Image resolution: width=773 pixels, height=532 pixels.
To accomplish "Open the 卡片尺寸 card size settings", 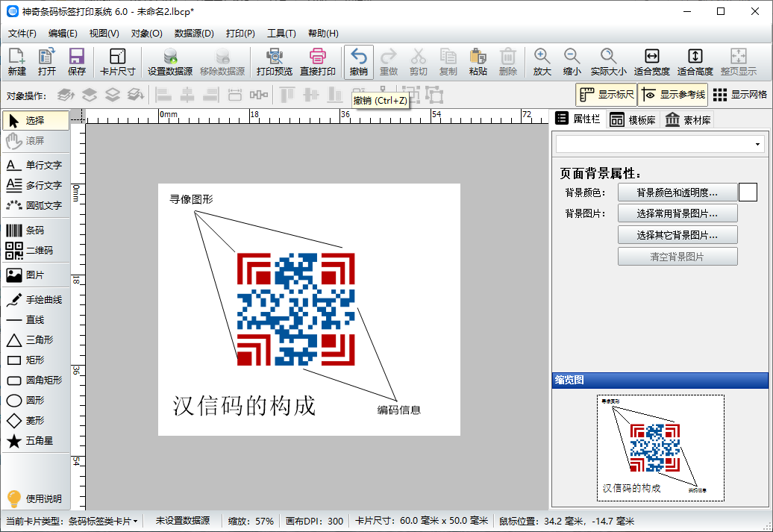I will (x=117, y=62).
